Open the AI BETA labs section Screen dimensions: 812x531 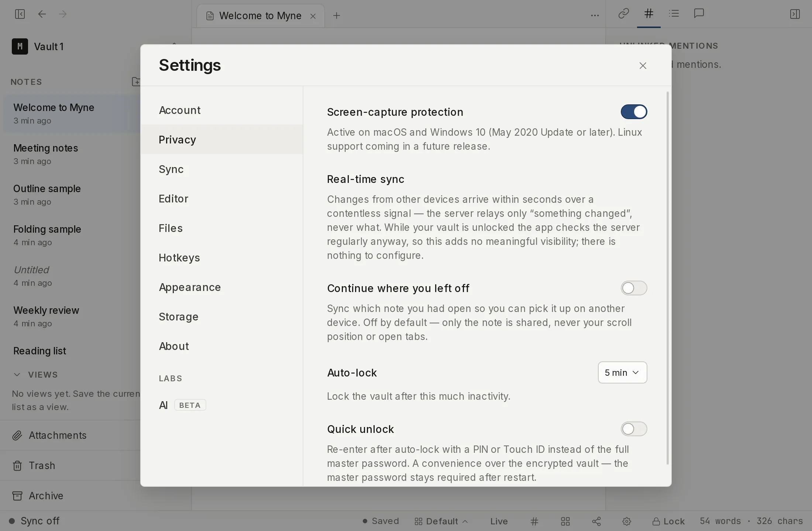pos(221,405)
